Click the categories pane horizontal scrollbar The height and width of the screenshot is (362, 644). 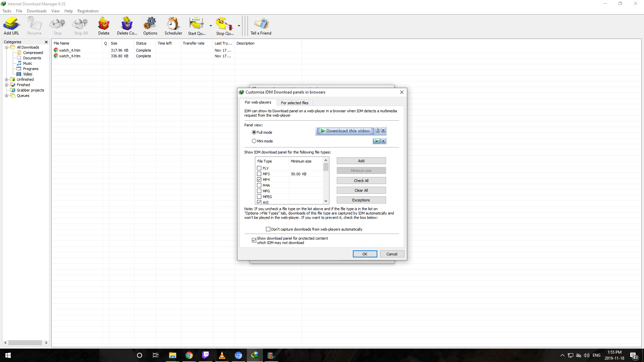tap(25, 343)
